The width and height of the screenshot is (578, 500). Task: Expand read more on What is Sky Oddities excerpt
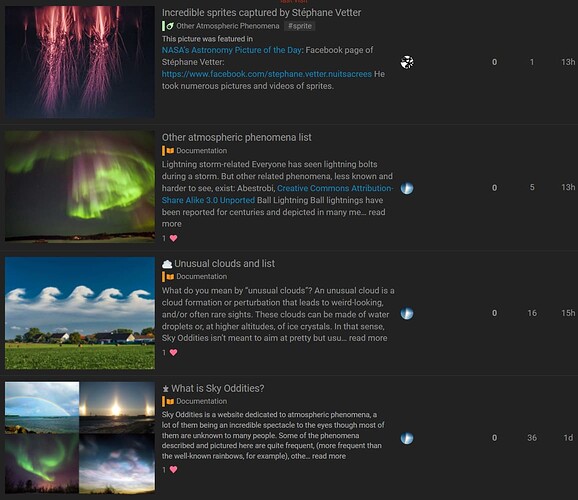(x=329, y=456)
